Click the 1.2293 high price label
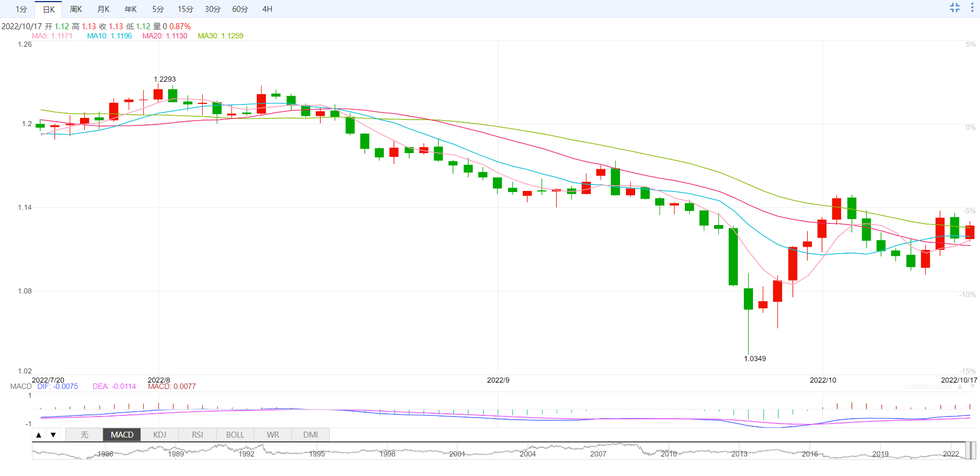 coord(165,79)
